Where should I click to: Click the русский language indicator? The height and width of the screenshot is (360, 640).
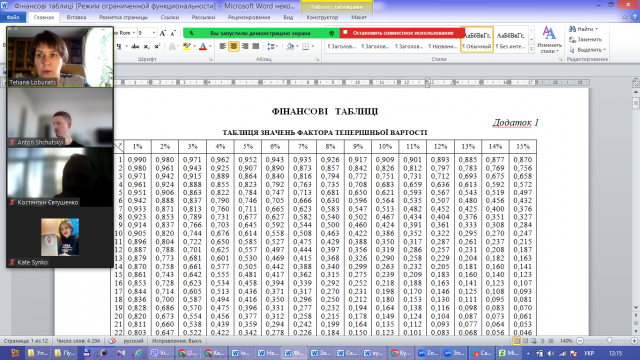(133, 341)
